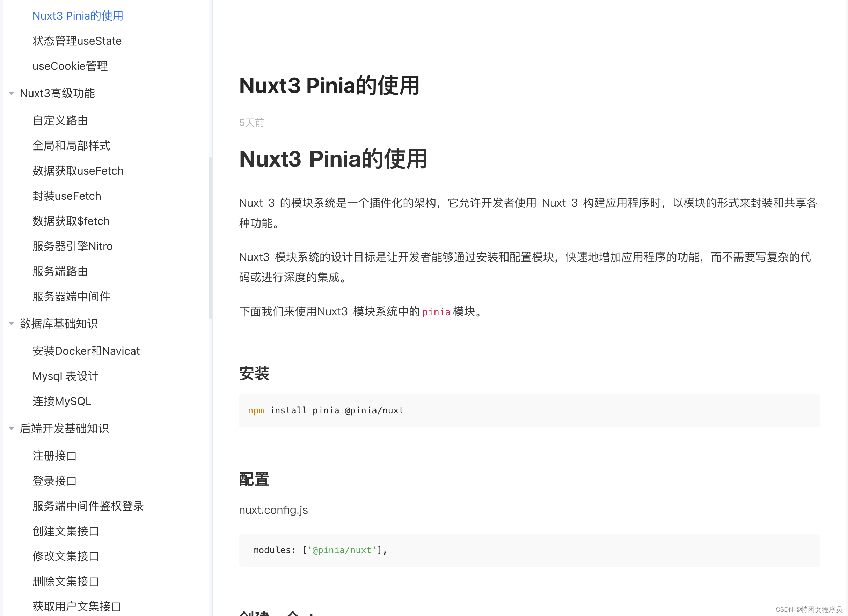
Task: Open useCookie管理 sidebar entry
Action: (70, 66)
